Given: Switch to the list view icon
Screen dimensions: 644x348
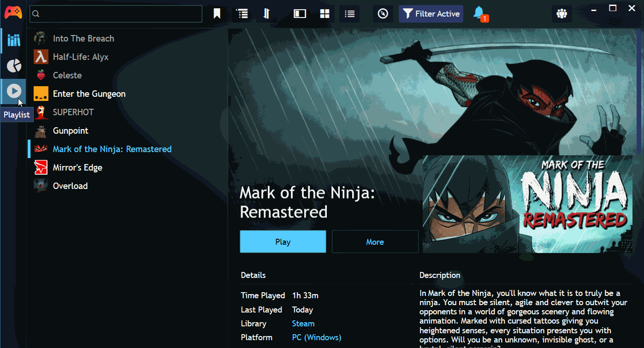Looking at the screenshot, I should 349,14.
